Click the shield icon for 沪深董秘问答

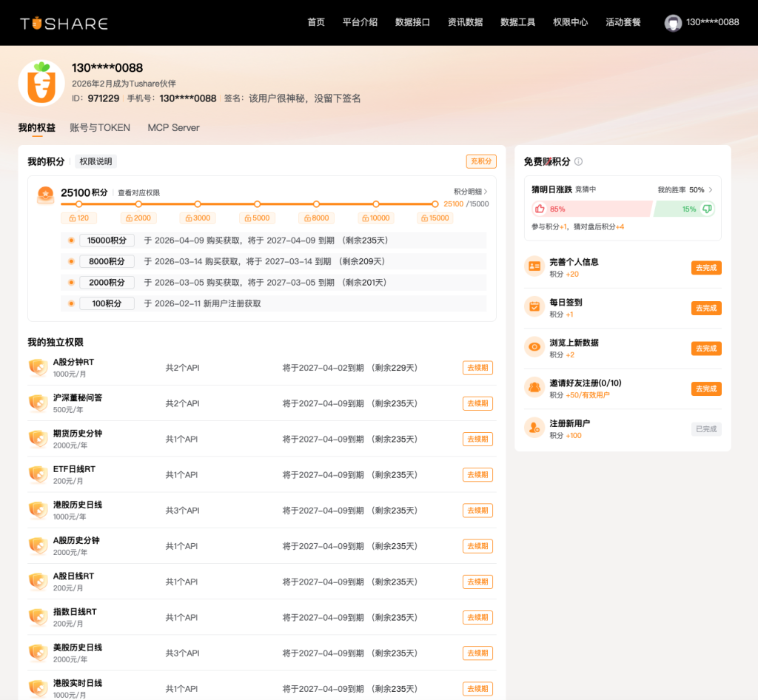point(38,403)
